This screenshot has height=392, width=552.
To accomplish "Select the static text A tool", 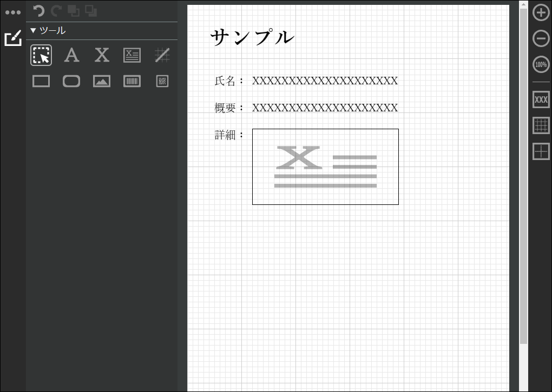I will (x=71, y=55).
